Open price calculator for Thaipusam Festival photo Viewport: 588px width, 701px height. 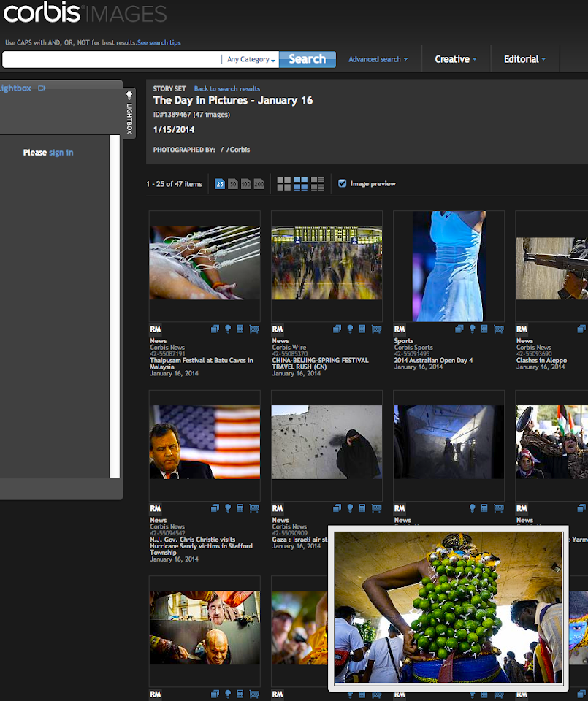240,329
